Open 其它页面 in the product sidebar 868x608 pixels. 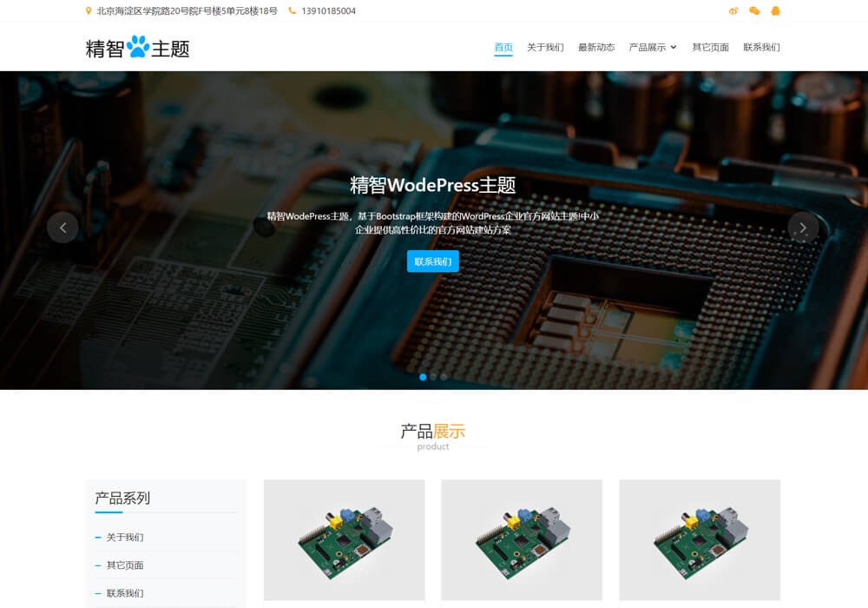click(125, 565)
